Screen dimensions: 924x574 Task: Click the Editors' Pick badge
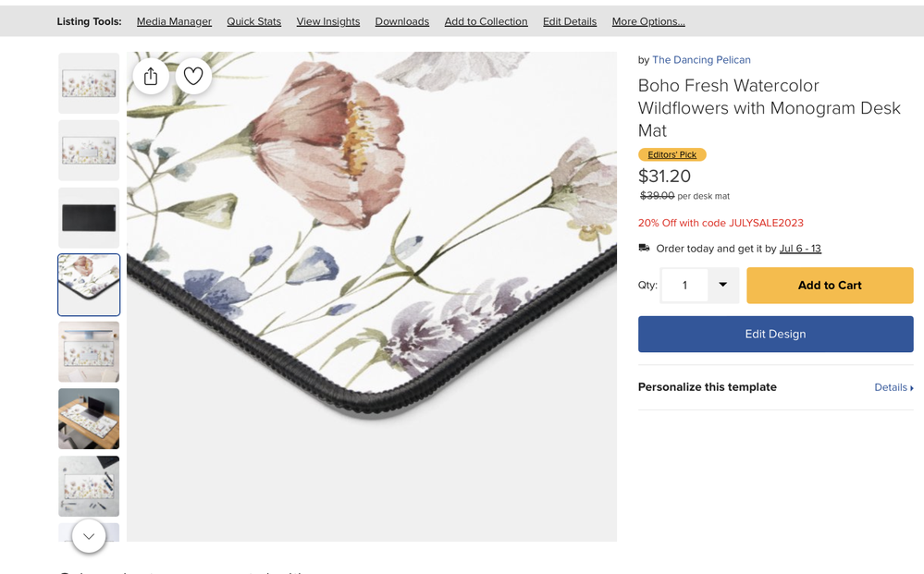tap(671, 154)
